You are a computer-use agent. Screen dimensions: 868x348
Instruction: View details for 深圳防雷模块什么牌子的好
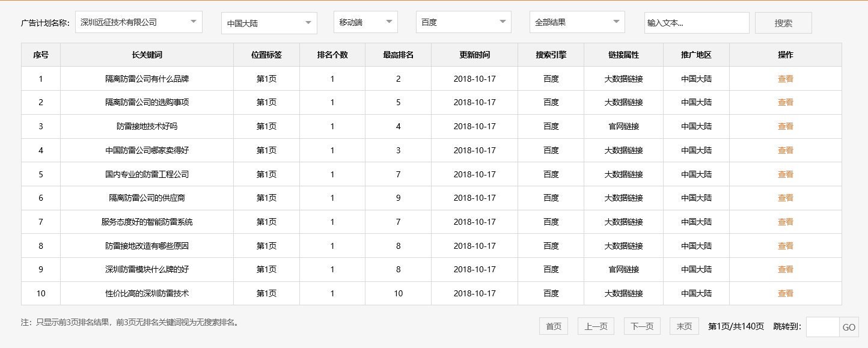click(786, 269)
